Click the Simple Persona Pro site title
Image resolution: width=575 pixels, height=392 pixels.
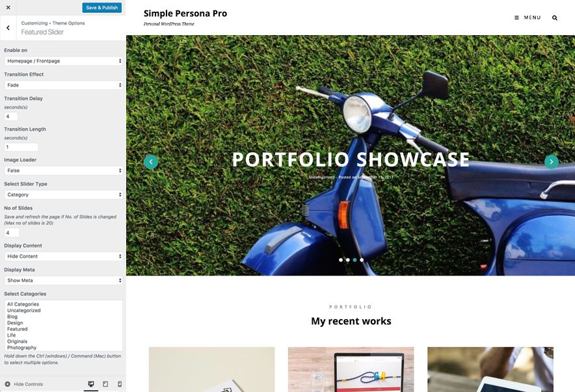[185, 14]
